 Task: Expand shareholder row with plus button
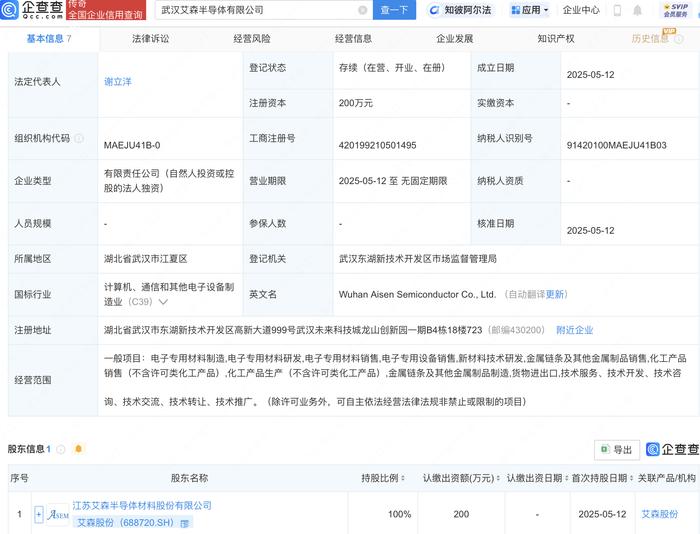point(38,514)
